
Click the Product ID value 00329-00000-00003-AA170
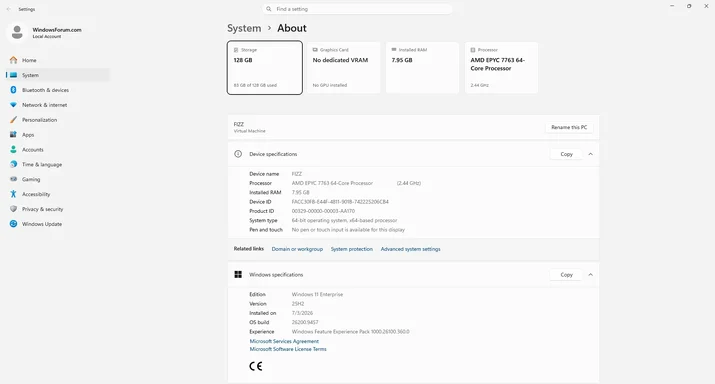[x=323, y=211]
